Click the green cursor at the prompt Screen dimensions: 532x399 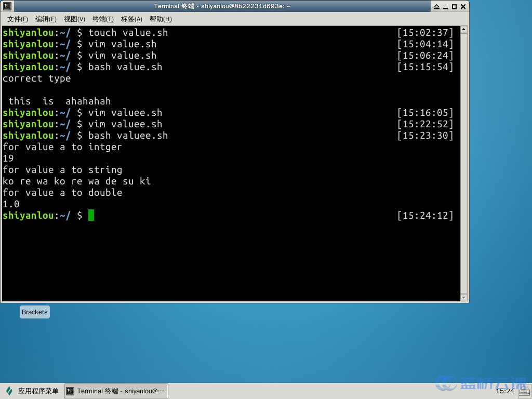pyautogui.click(x=91, y=215)
